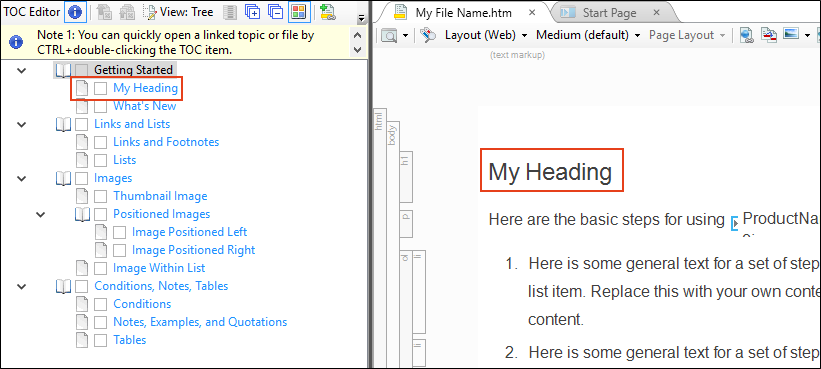Toggle the TOC Editor info notes button

point(75,12)
